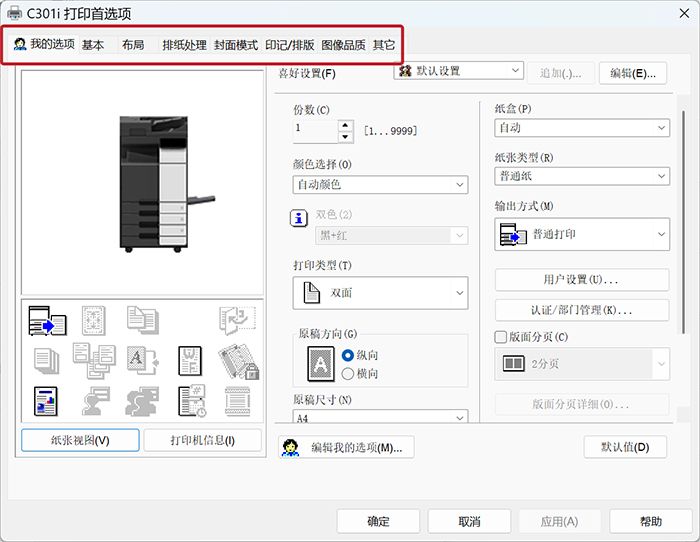Click the blue info icon beside 双色

tap(298, 219)
